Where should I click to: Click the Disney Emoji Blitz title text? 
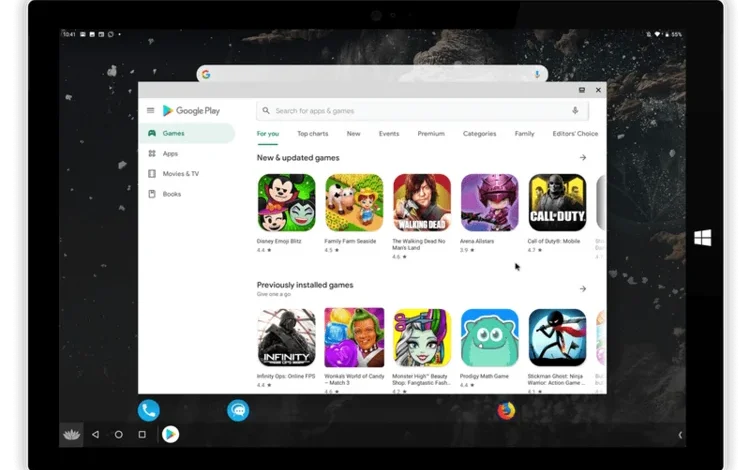pos(279,241)
